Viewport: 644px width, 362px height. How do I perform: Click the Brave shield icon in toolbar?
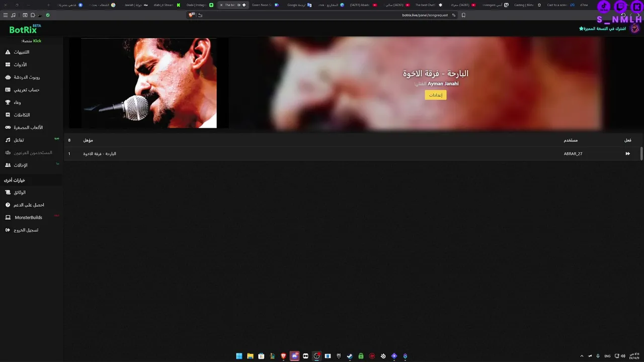[x=192, y=15]
